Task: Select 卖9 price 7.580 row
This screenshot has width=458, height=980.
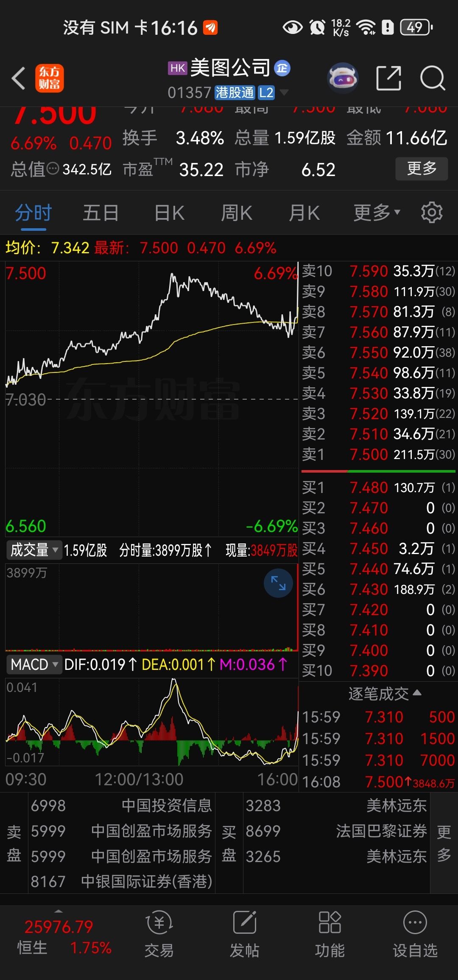Action: click(x=378, y=291)
